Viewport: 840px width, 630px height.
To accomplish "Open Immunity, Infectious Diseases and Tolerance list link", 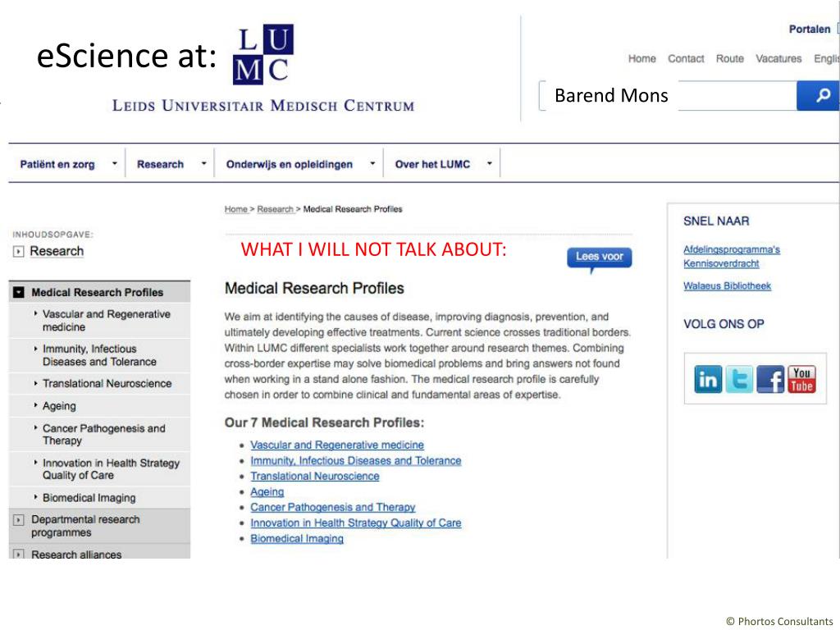I will pyautogui.click(x=356, y=460).
